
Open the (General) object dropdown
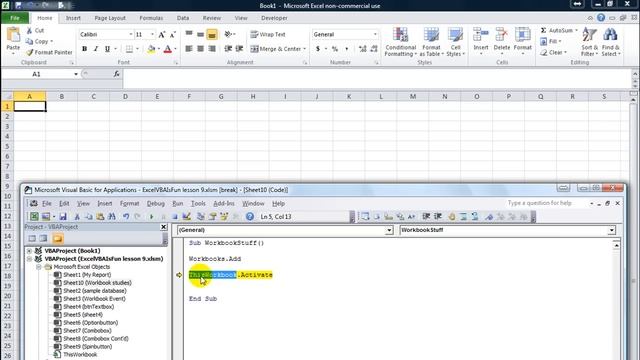[389, 230]
